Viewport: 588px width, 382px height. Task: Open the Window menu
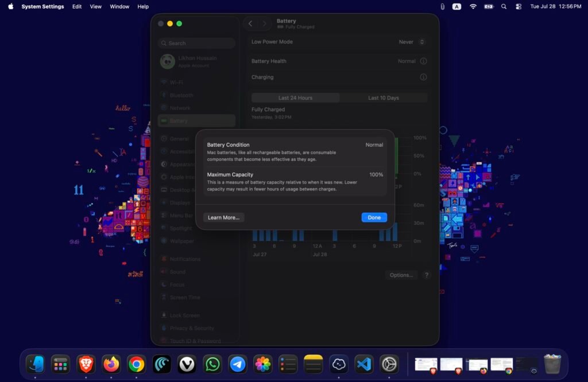click(x=119, y=6)
